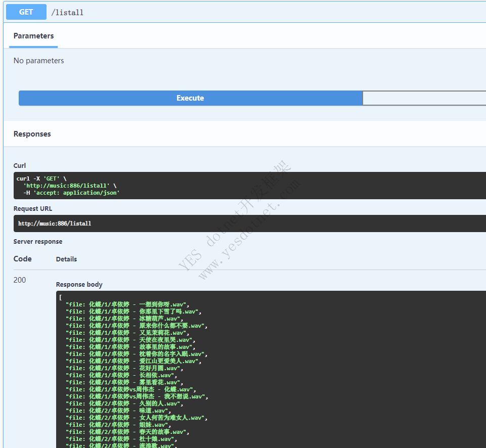The image size is (486, 448).
Task: Click the response line '又见茉莉花.wav'
Action: (127, 333)
